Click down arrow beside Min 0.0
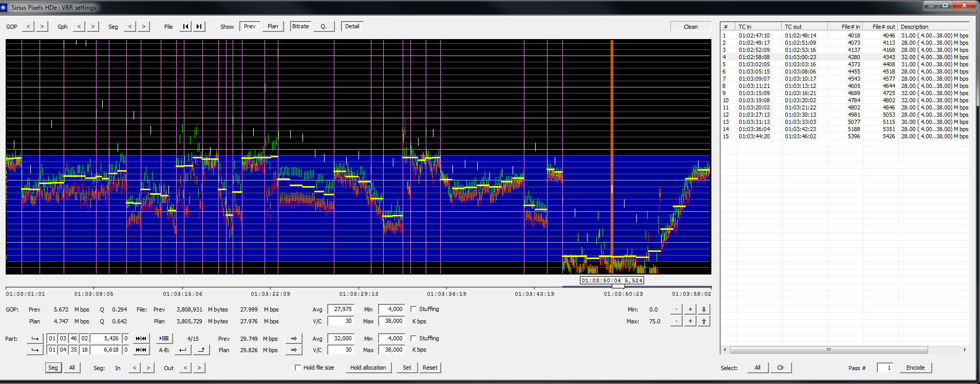Image resolution: width=980 pixels, height=384 pixels. tap(704, 309)
